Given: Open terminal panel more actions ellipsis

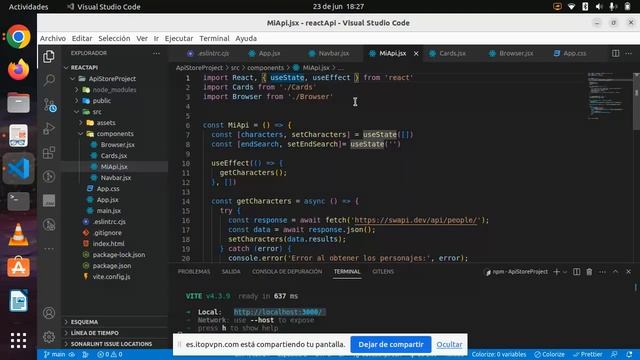Looking at the screenshot, I should 602,272.
